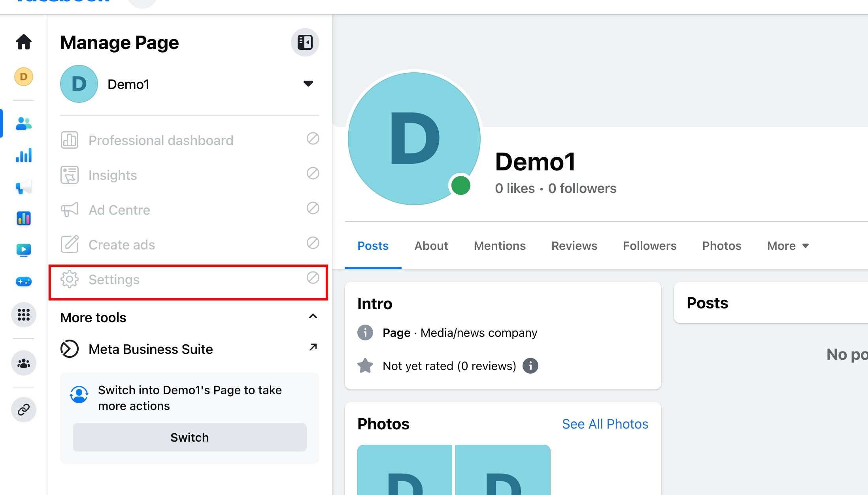The height and width of the screenshot is (495, 868).
Task: Open the second photo thumbnail in Photos
Action: click(503, 470)
